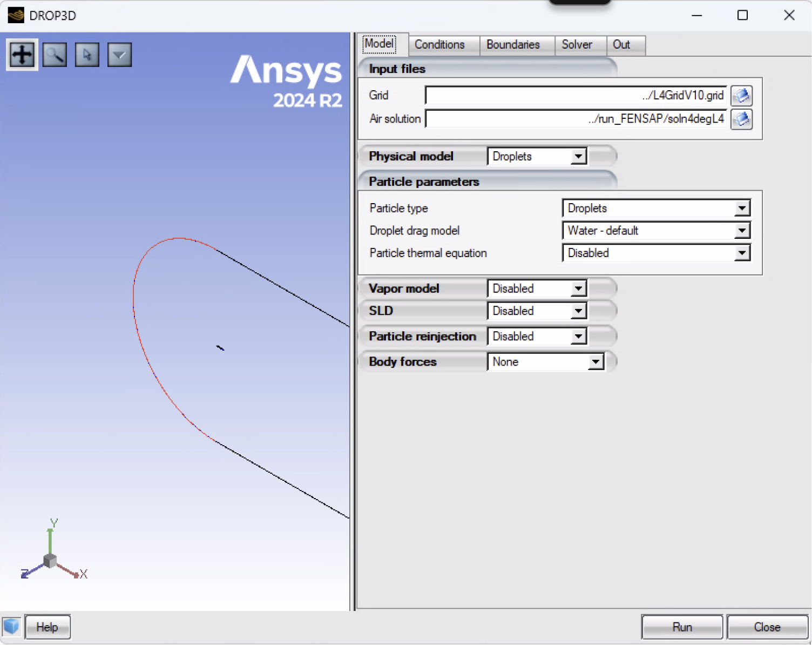Open the Boundaries tab
This screenshot has width=812, height=645.
[513, 45]
